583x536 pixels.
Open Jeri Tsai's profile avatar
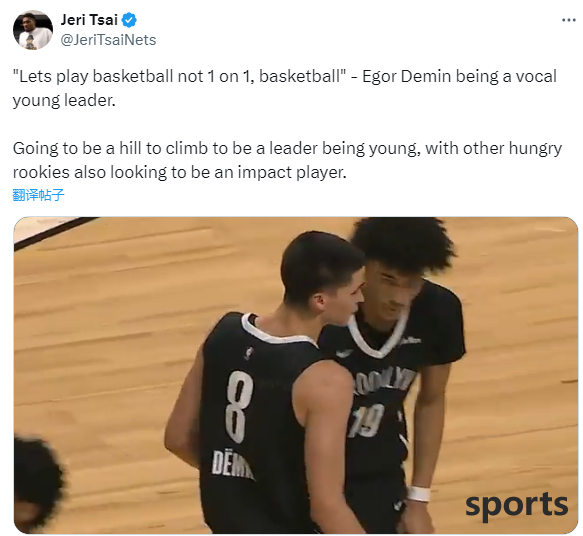[33, 30]
